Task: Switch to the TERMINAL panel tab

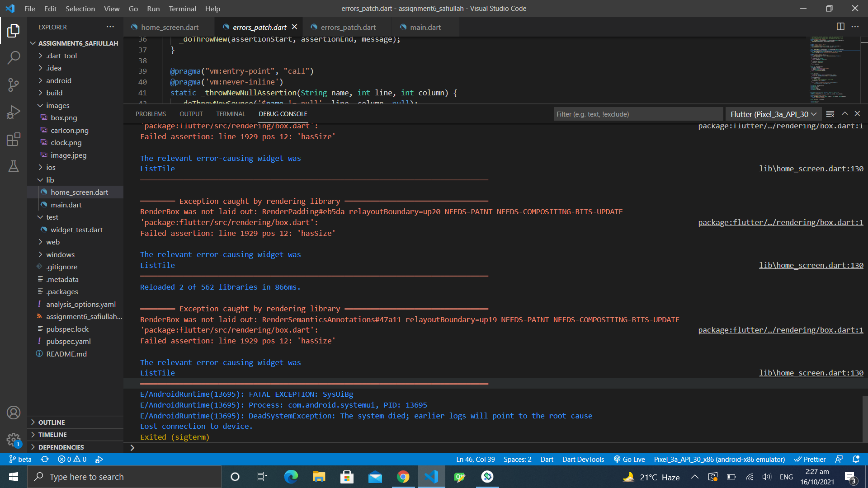Action: 231,114
